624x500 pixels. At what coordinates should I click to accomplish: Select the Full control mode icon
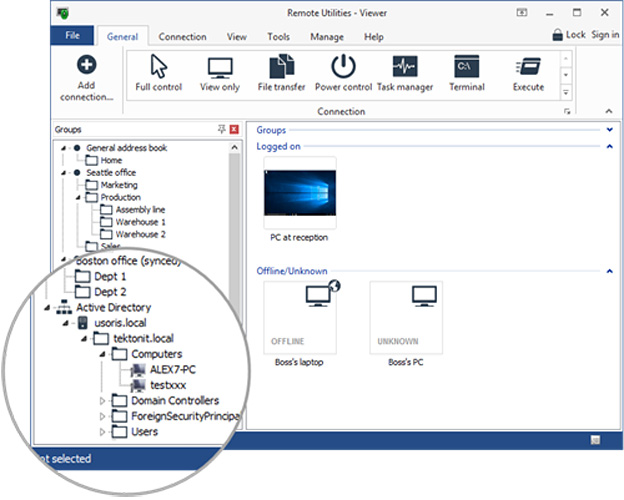[159, 67]
